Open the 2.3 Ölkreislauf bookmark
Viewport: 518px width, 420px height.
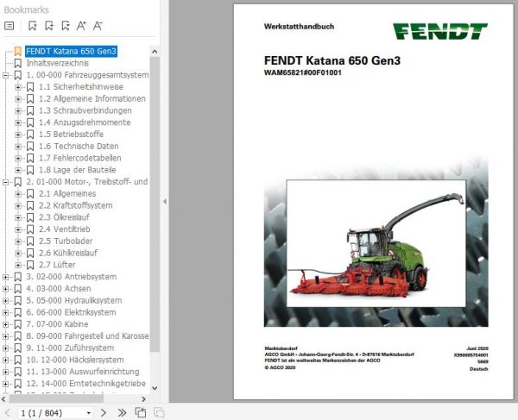click(x=64, y=217)
